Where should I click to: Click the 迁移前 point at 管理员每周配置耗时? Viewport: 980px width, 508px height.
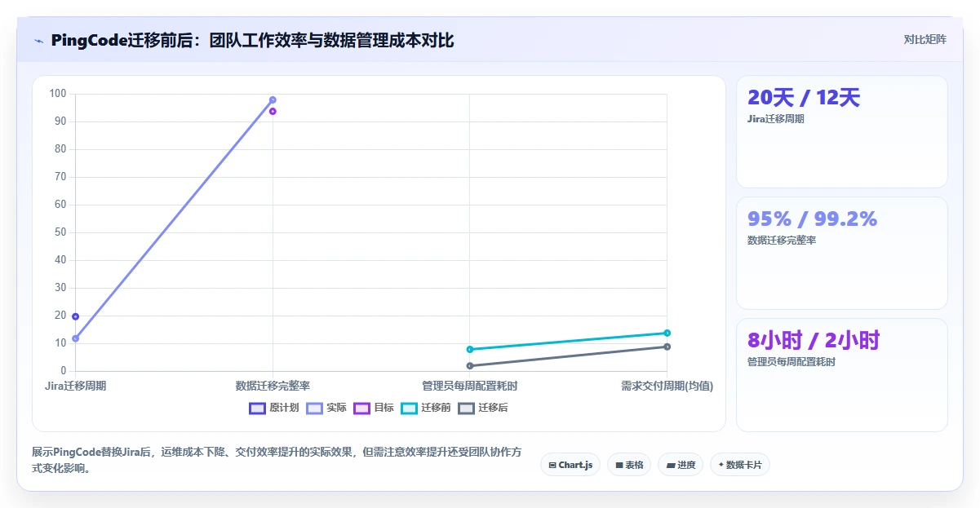click(470, 349)
